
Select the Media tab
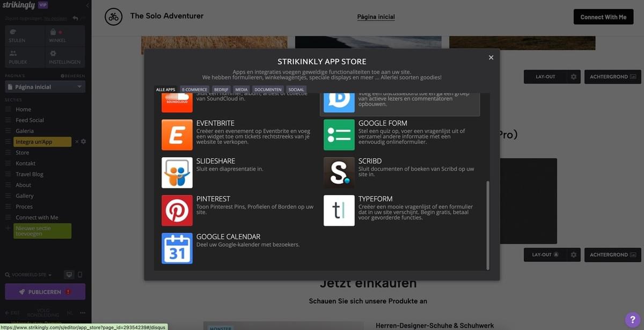click(241, 90)
